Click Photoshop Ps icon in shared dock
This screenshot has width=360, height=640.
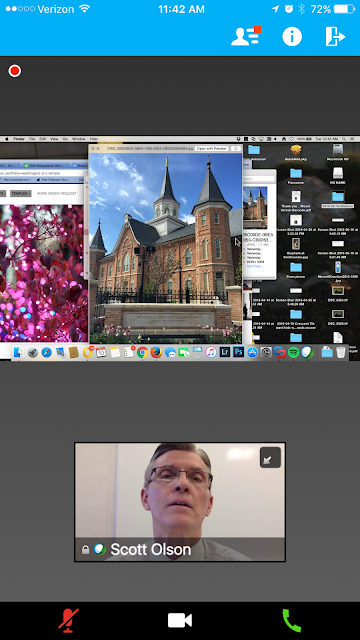click(x=238, y=352)
